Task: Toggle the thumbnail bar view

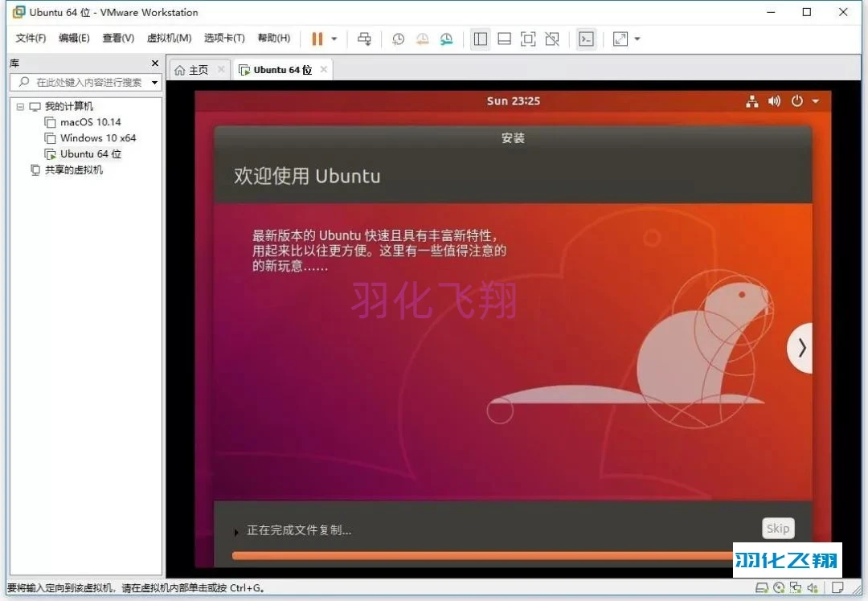Action: click(504, 39)
